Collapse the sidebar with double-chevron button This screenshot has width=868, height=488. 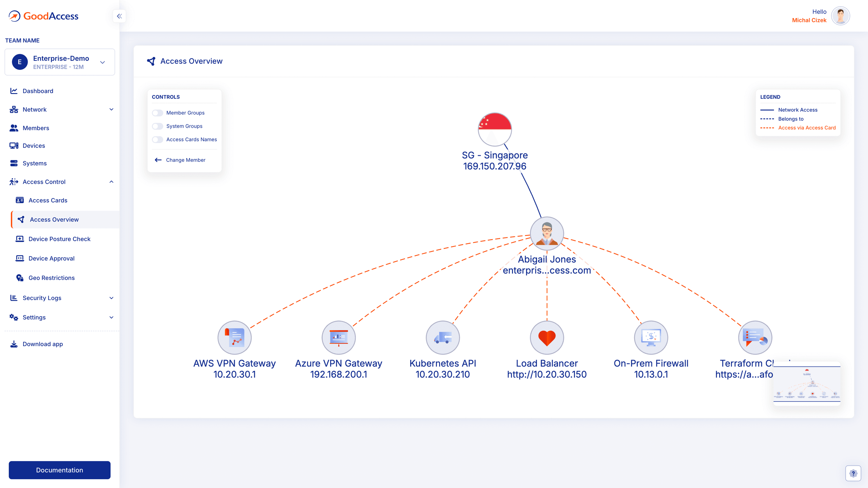[119, 16]
